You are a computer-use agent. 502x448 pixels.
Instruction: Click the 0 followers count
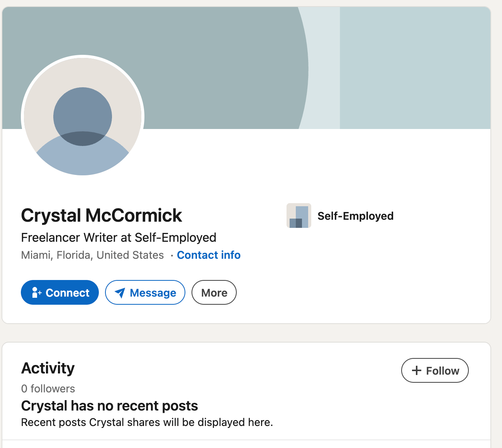[48, 389]
